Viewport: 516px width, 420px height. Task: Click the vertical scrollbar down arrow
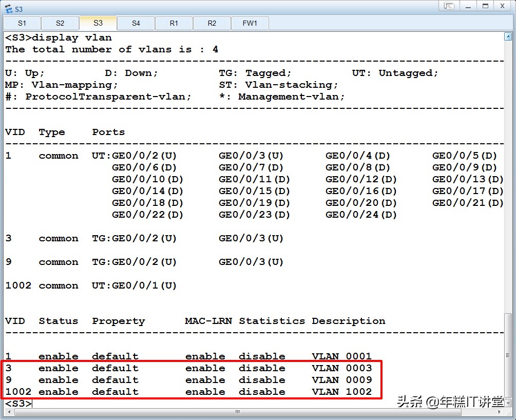click(508, 403)
